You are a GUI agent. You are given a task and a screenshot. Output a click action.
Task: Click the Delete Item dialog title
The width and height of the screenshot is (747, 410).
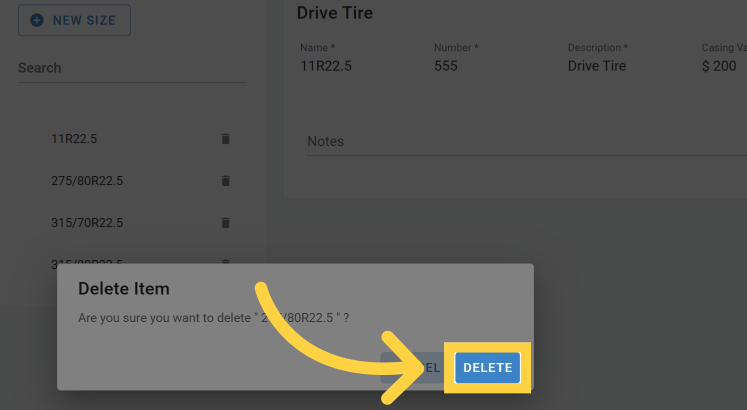(x=124, y=289)
